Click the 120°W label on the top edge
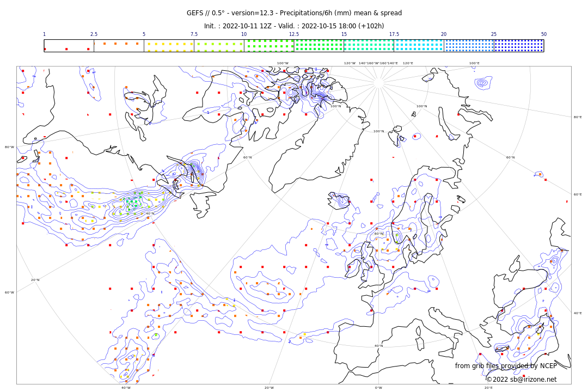 point(350,63)
